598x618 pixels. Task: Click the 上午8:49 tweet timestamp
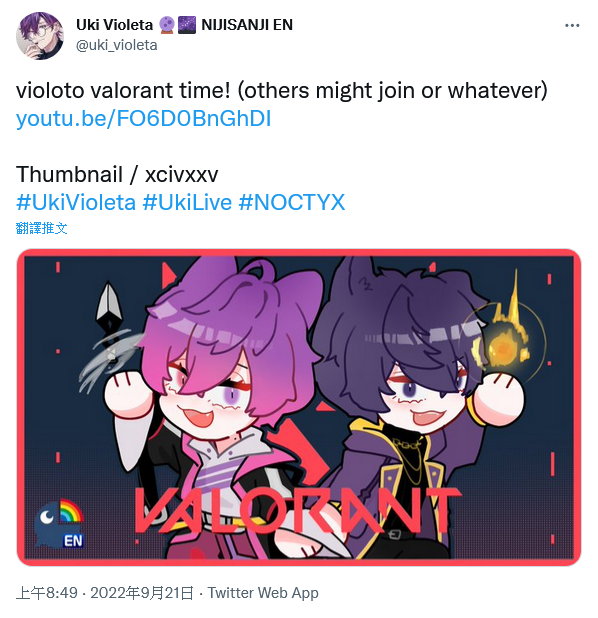[x=47, y=593]
